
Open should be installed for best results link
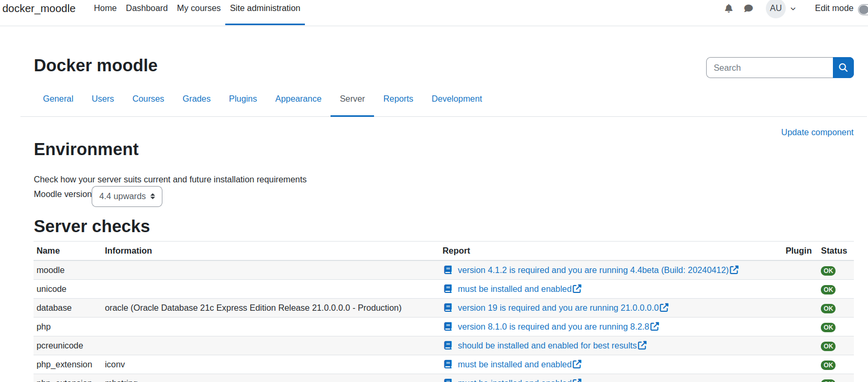click(547, 345)
